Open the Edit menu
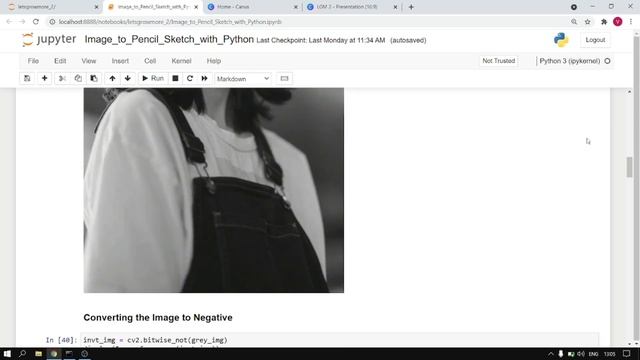640x360 pixels. point(60,61)
